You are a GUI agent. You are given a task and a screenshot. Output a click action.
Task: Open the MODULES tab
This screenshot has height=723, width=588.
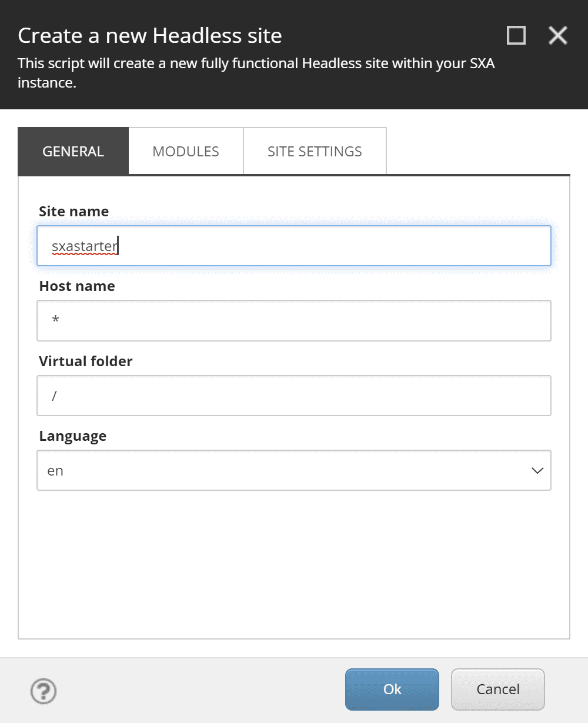[186, 152]
